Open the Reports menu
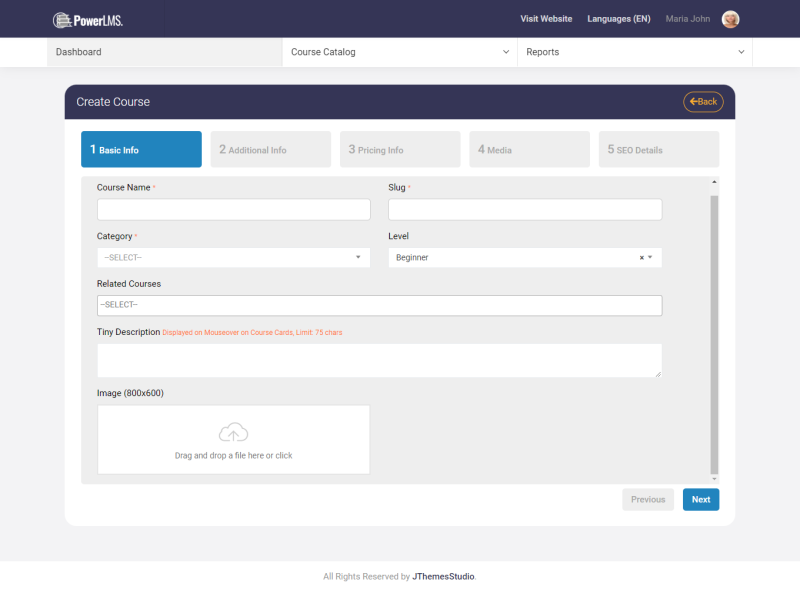 pyautogui.click(x=635, y=52)
